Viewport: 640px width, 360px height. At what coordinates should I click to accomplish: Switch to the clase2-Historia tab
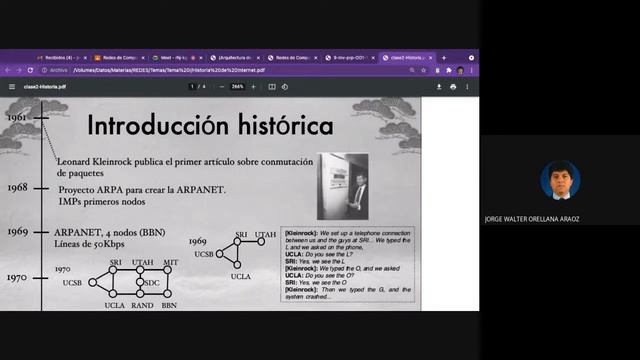tap(406, 58)
